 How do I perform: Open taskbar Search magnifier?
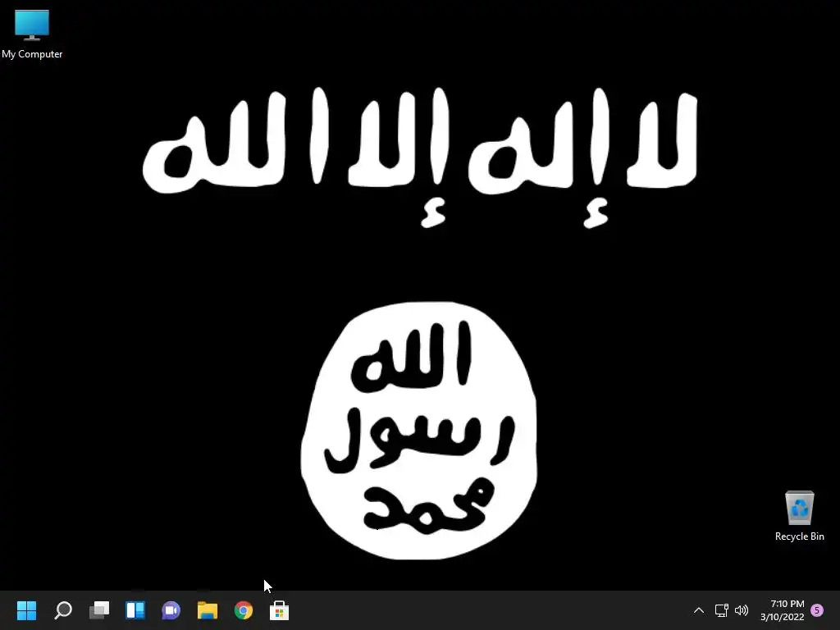pyautogui.click(x=63, y=609)
